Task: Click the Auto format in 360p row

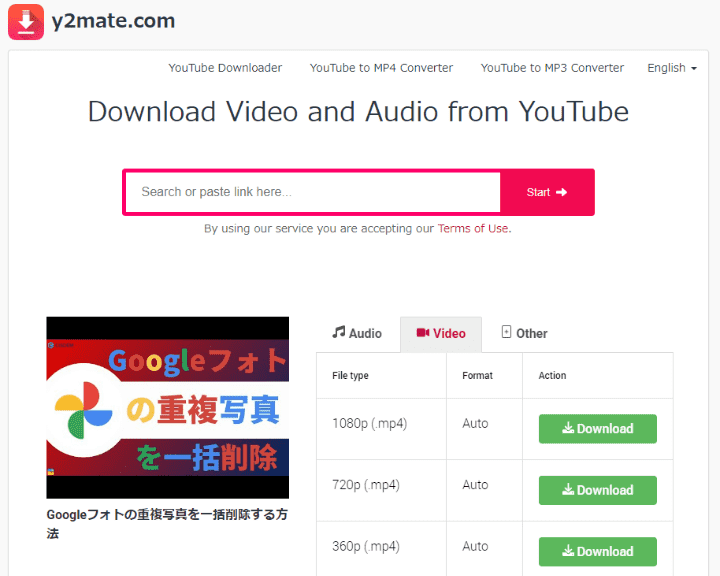Action: 475,546
